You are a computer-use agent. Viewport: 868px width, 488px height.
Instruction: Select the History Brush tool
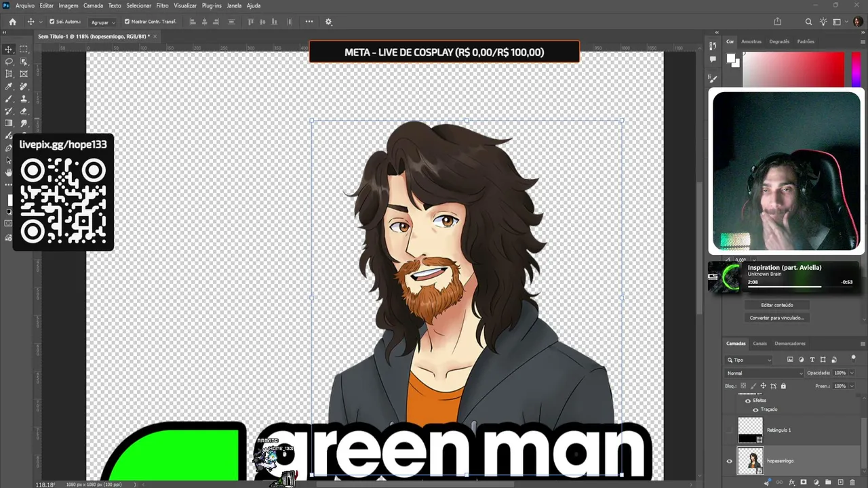tap(9, 111)
